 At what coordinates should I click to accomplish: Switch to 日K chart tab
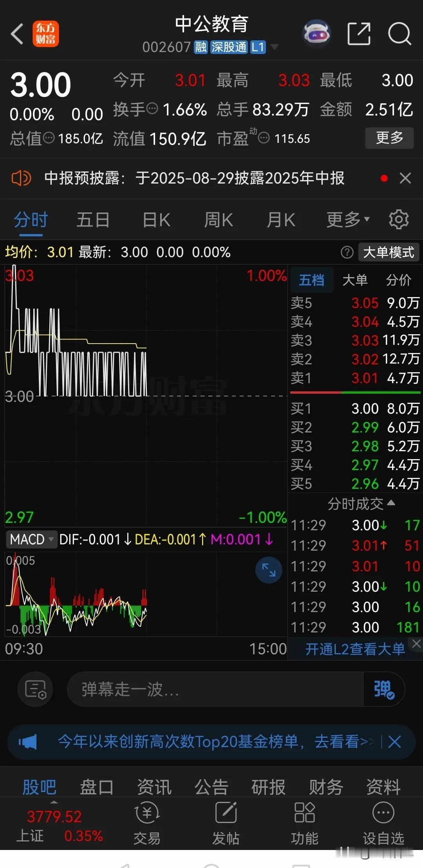[x=156, y=220]
